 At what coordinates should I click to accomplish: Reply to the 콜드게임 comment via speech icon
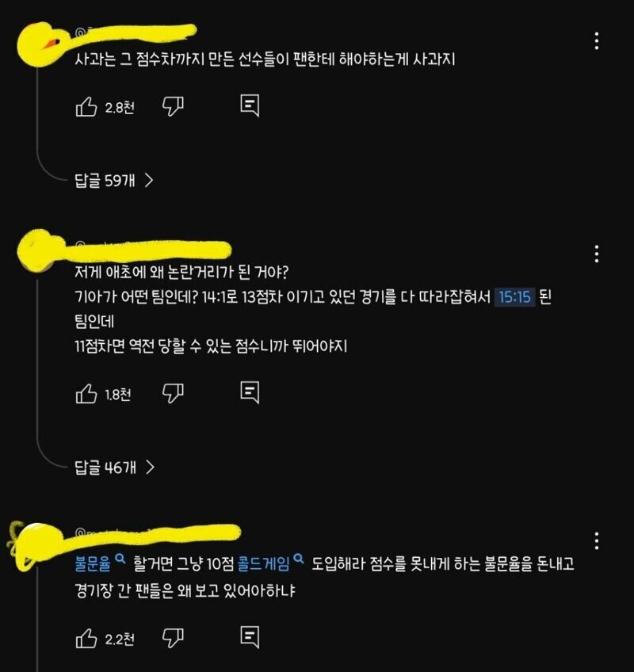tap(250, 637)
